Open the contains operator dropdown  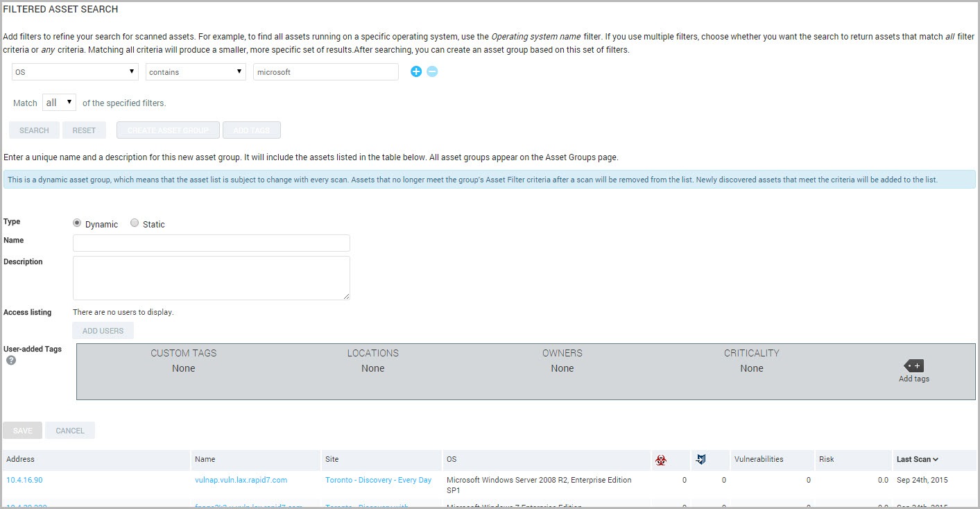coord(196,71)
